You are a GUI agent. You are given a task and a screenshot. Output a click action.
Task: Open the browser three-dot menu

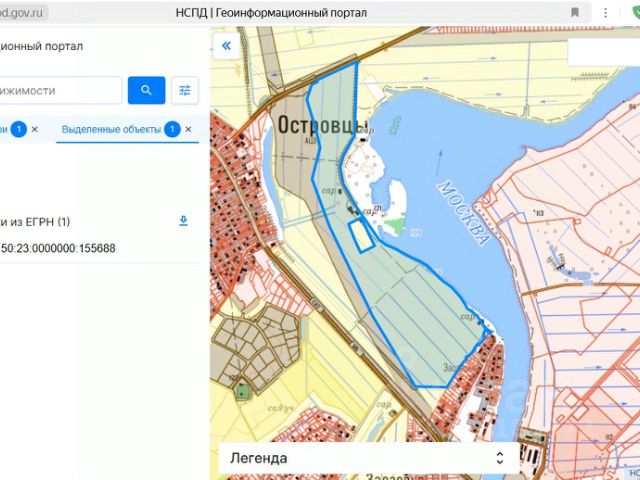click(605, 13)
